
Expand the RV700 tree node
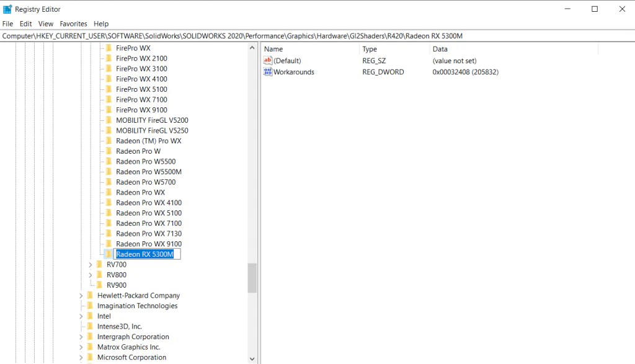[91, 265]
